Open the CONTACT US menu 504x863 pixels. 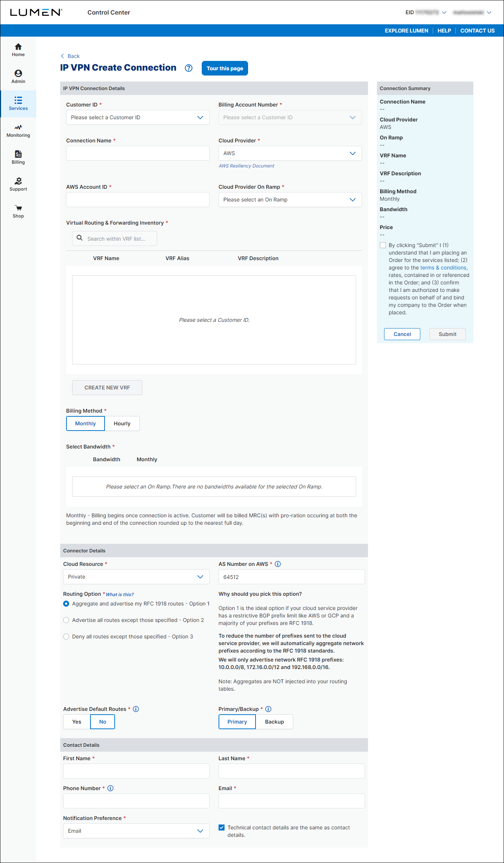[x=477, y=31]
